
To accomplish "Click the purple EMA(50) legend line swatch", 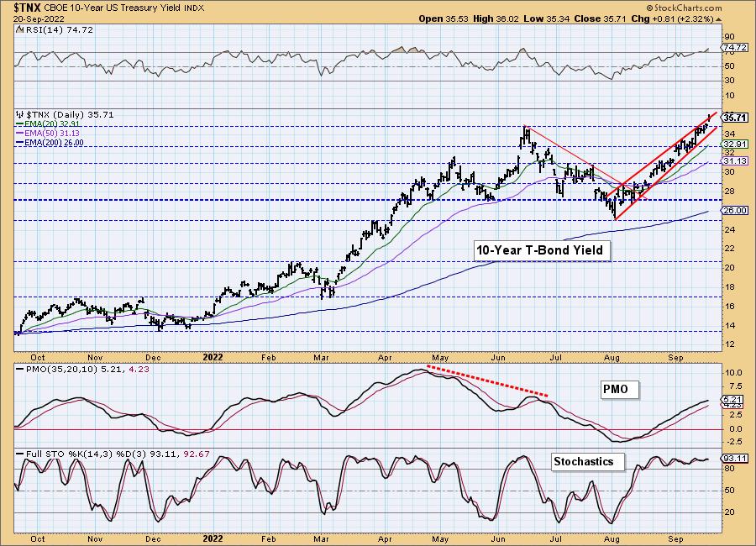I will [x=20, y=133].
